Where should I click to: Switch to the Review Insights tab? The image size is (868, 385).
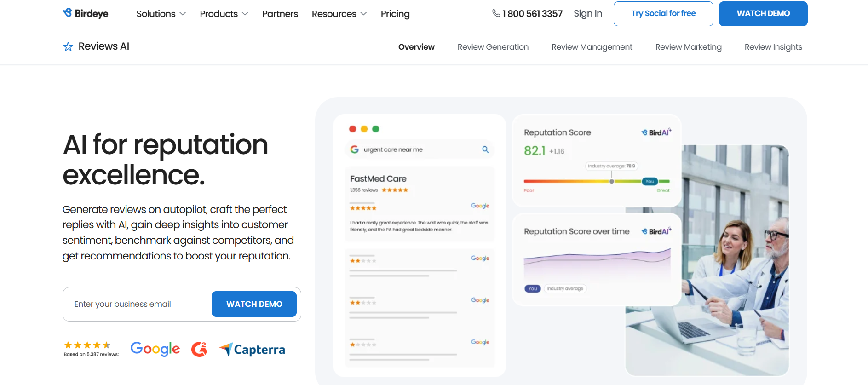(x=773, y=47)
